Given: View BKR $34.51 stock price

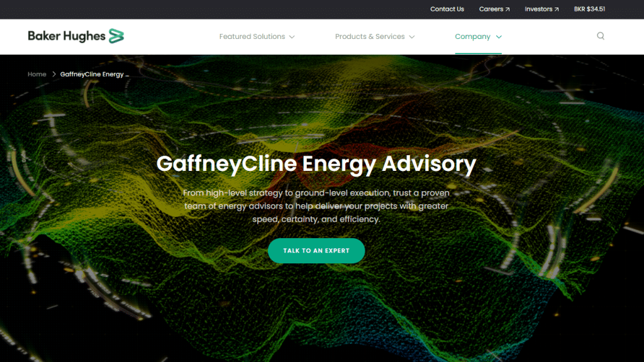Looking at the screenshot, I should 589,9.
